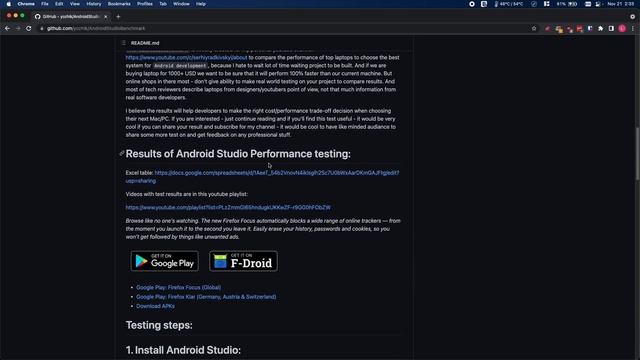Open the Apple menu

(9, 4)
